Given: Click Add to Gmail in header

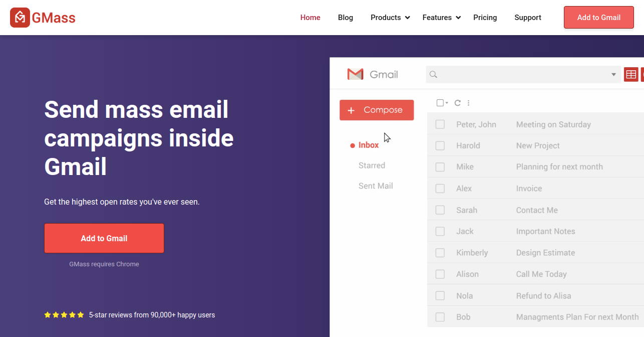Looking at the screenshot, I should click(x=599, y=18).
